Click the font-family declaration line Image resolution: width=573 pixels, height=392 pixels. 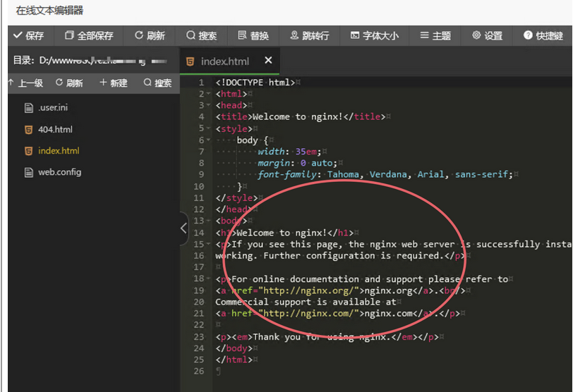385,175
